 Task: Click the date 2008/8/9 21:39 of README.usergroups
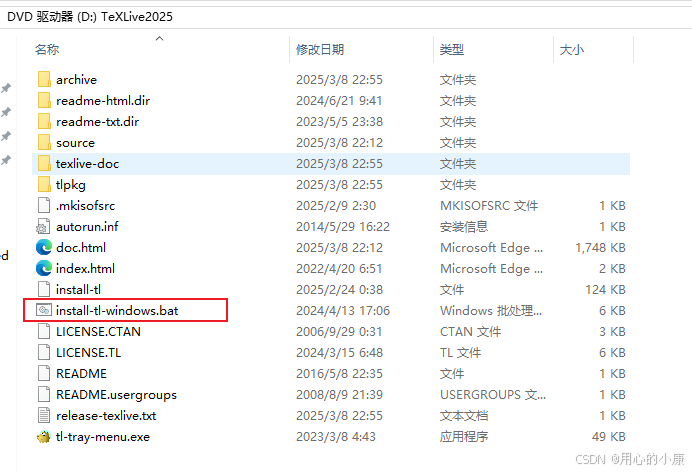[x=339, y=395]
